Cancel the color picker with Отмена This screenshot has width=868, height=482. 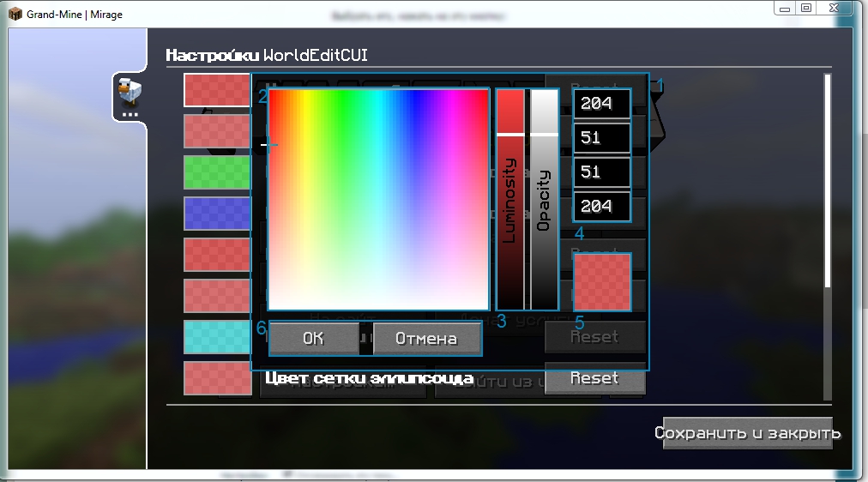point(427,338)
